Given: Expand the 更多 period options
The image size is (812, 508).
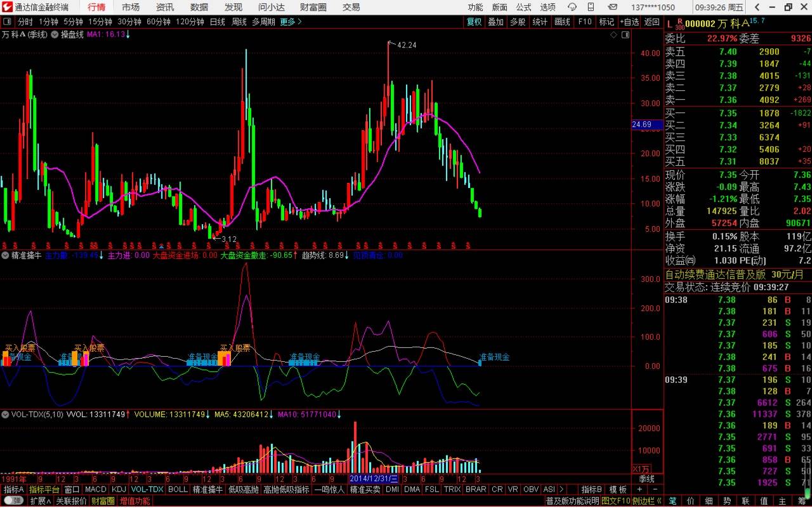Looking at the screenshot, I should tap(291, 22).
